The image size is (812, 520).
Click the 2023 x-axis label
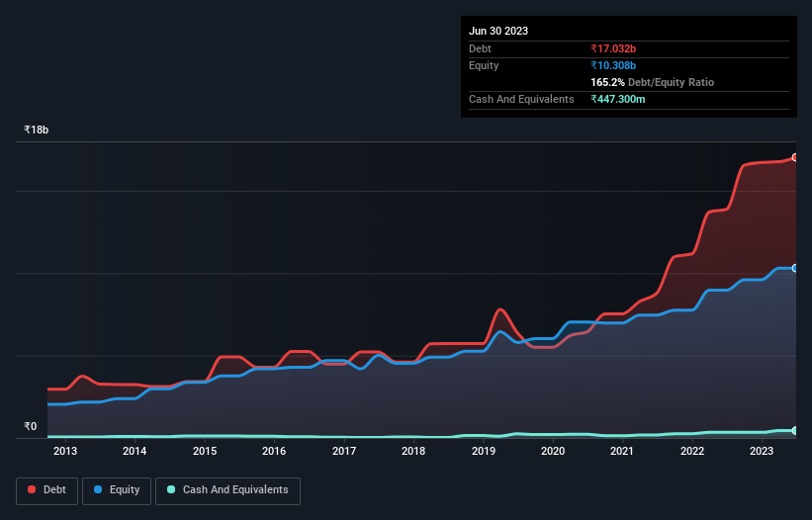pyautogui.click(x=762, y=451)
